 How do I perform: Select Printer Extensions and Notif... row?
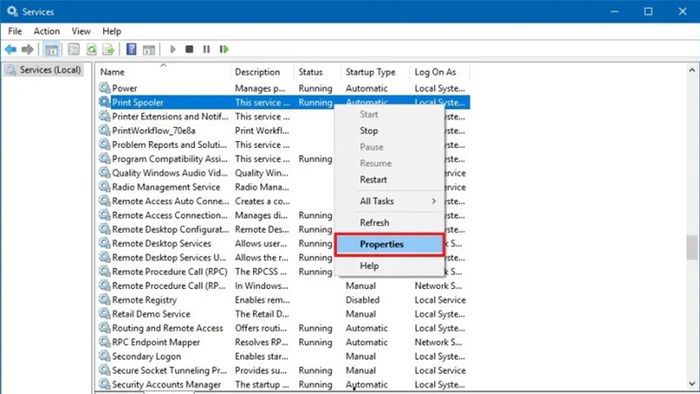click(x=283, y=116)
